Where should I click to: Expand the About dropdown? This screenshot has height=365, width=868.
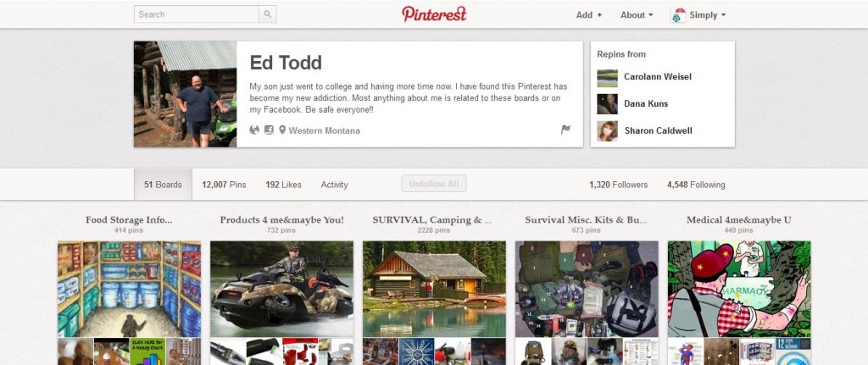[x=637, y=15]
